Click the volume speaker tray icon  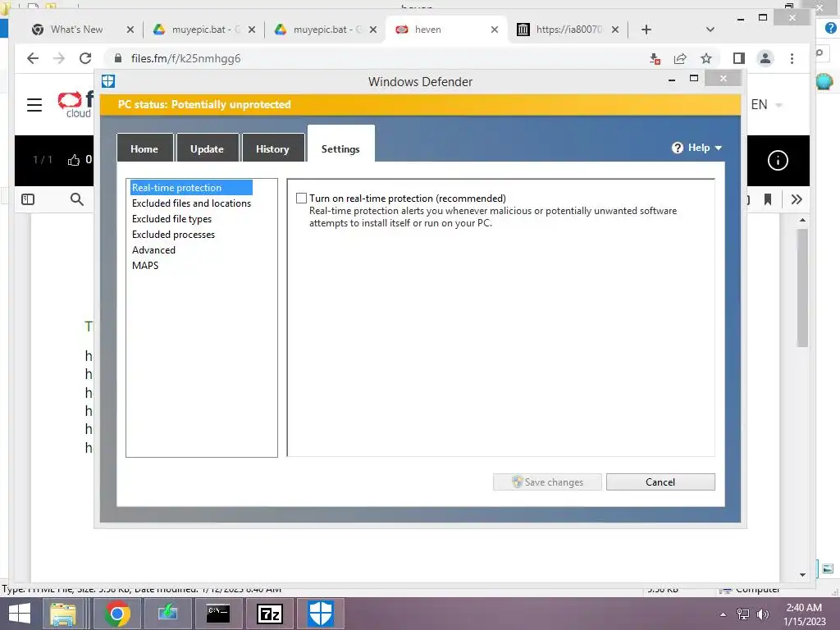coord(762,614)
